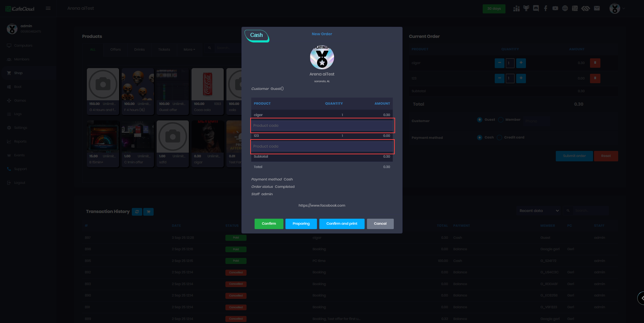Click the Confirm and print button
This screenshot has width=644, height=323.
point(341,224)
